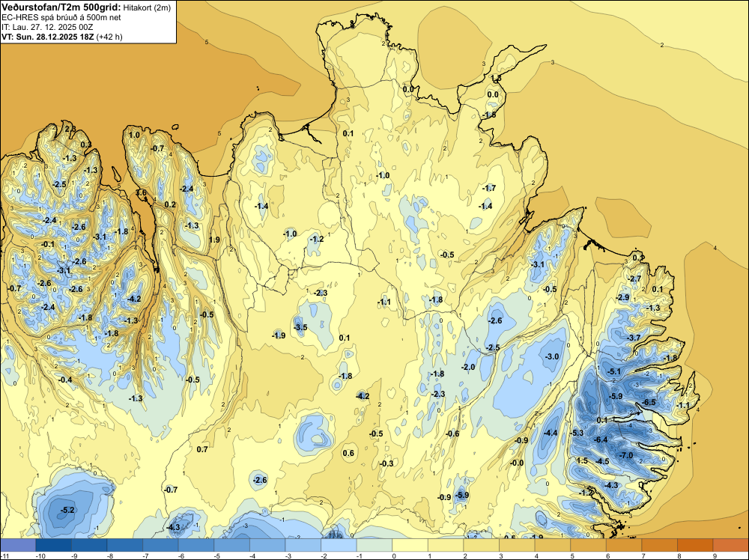Screen dimensions: 749x560
Task: Click the legend swatch between 0 and 1
Action: pos(410,545)
